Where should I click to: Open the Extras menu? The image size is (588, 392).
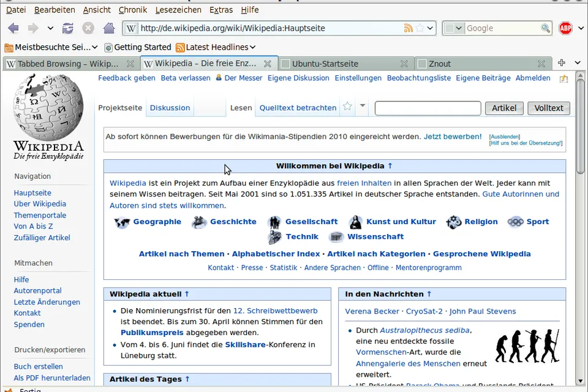pos(221,10)
